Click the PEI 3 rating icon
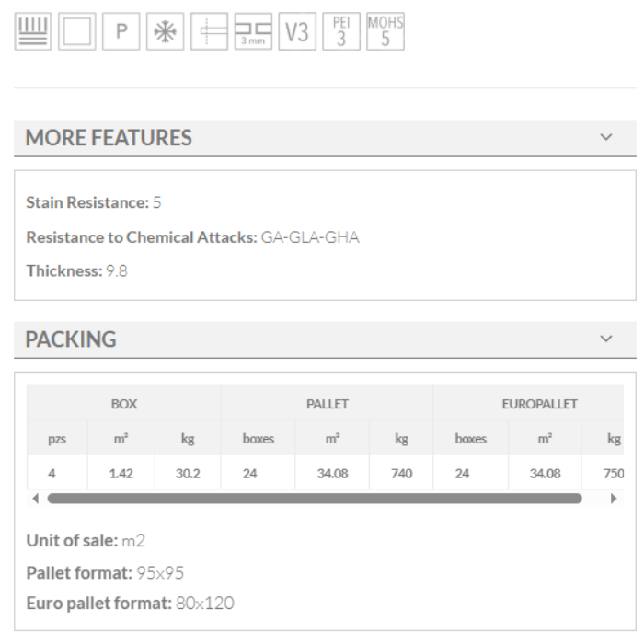The image size is (644, 644). point(340,32)
